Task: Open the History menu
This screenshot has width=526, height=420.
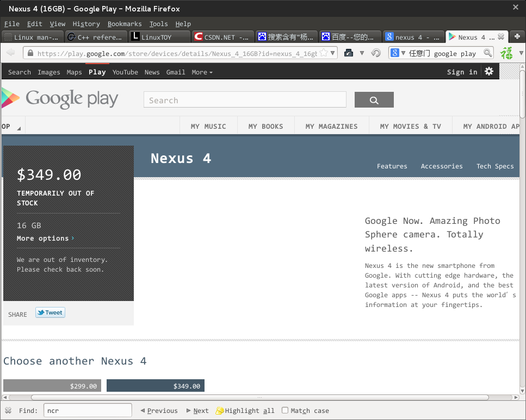Action: (86, 24)
